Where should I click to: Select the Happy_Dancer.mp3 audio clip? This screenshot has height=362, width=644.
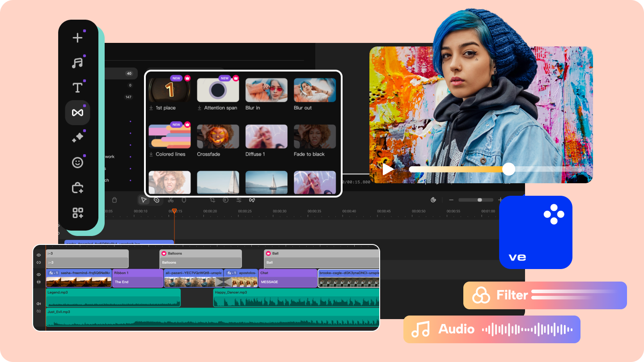(296, 298)
